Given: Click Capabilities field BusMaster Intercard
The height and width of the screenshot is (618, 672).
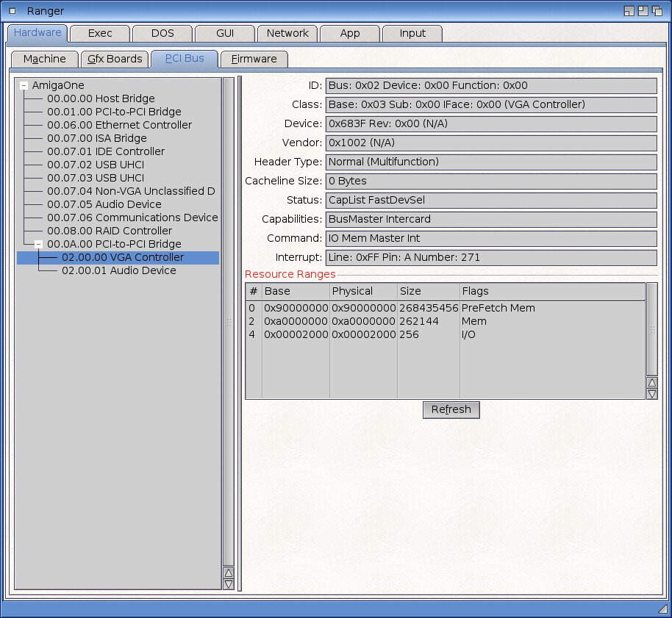Looking at the screenshot, I should (491, 219).
